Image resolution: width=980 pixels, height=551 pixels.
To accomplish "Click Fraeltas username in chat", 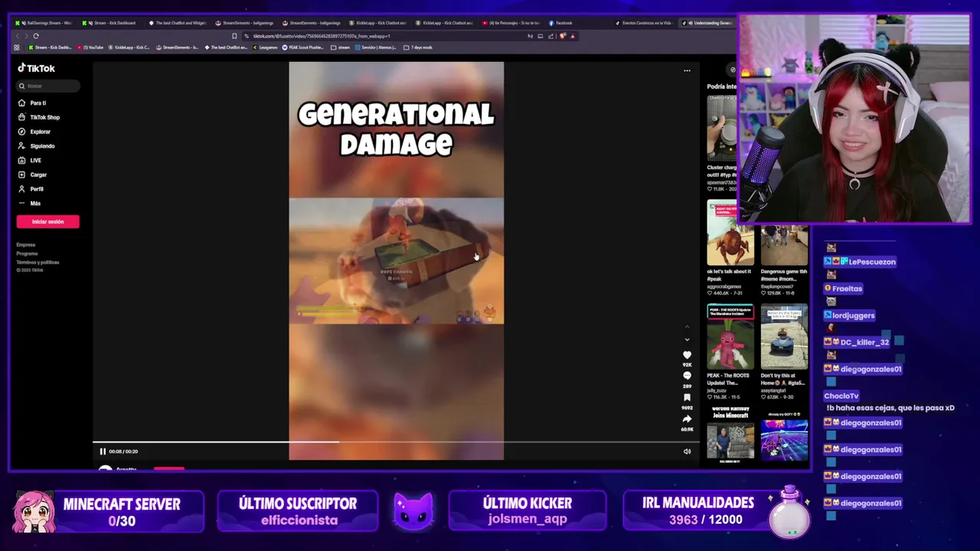I will pyautogui.click(x=847, y=289).
